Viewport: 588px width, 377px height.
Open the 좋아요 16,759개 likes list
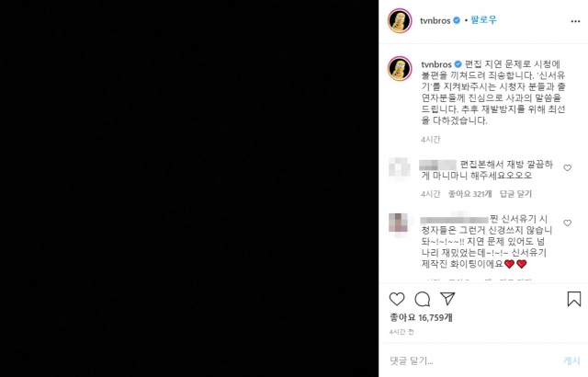[x=421, y=318]
